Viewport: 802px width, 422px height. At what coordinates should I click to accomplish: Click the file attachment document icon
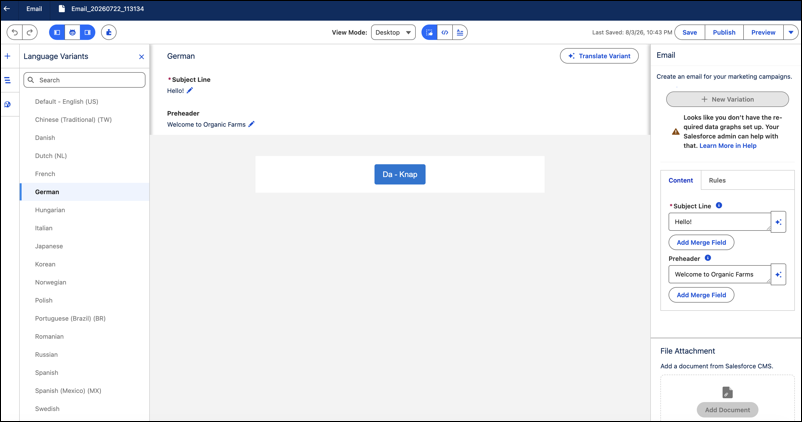tap(727, 392)
